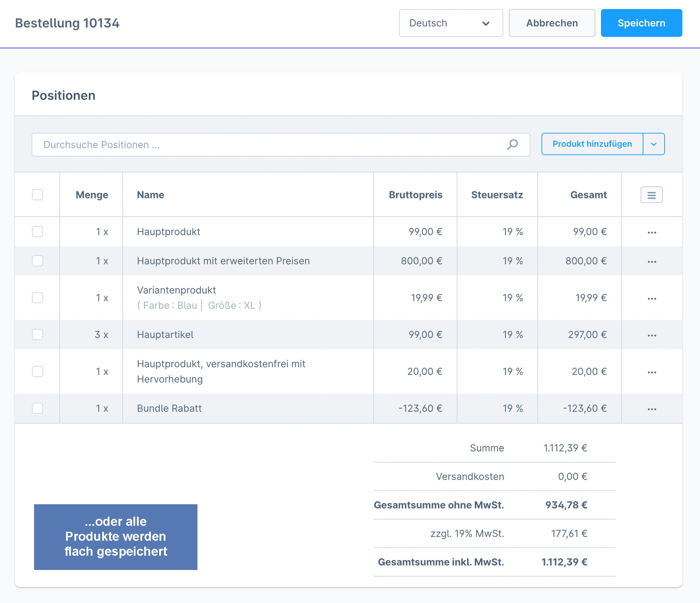Open actions menu for Hauptprodukt mit erweiterten Preisen
The height and width of the screenshot is (603, 700).
pyautogui.click(x=652, y=262)
